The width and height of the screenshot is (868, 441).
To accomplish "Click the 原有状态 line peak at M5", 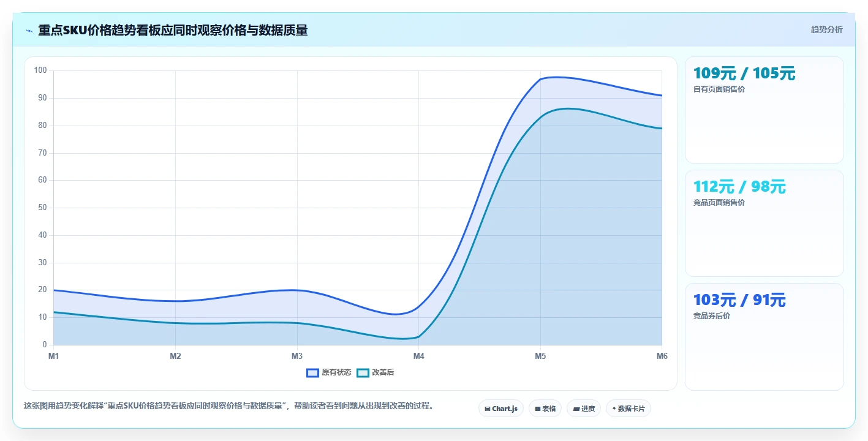I will [x=540, y=79].
